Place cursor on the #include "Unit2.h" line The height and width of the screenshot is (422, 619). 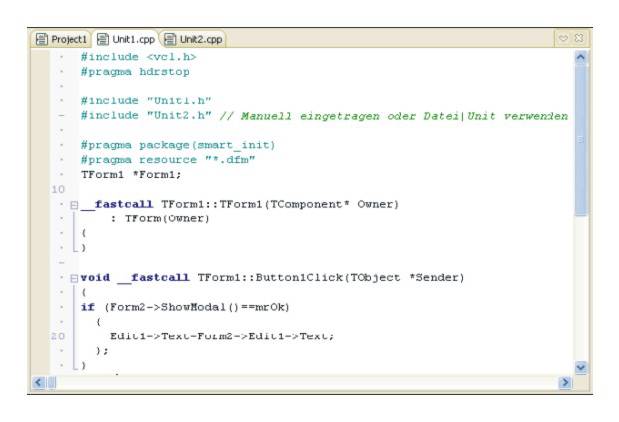150,116
